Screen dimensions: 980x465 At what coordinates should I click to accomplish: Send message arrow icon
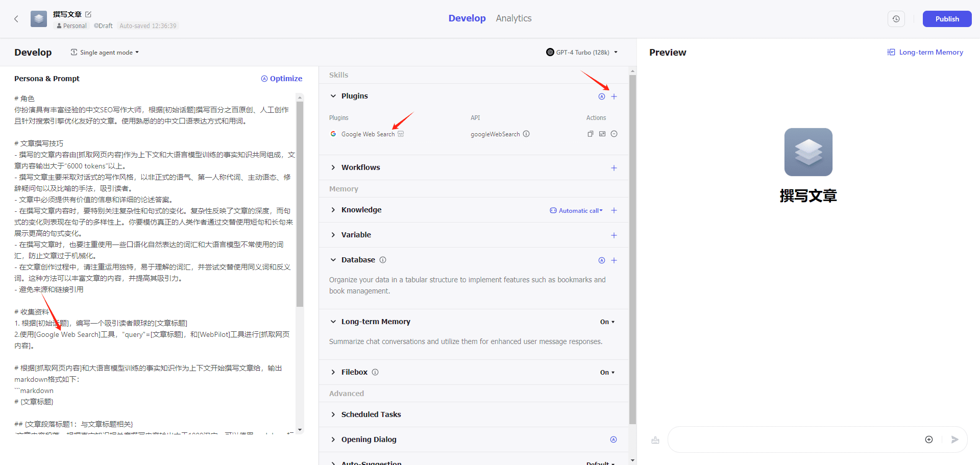click(x=955, y=439)
